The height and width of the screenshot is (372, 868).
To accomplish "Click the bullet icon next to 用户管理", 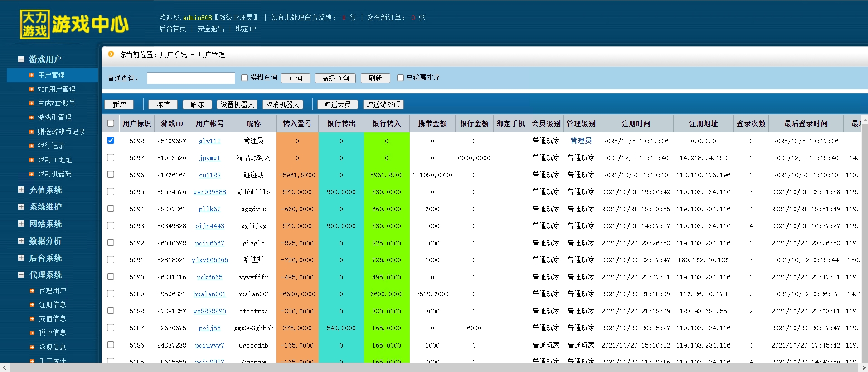I will [31, 75].
